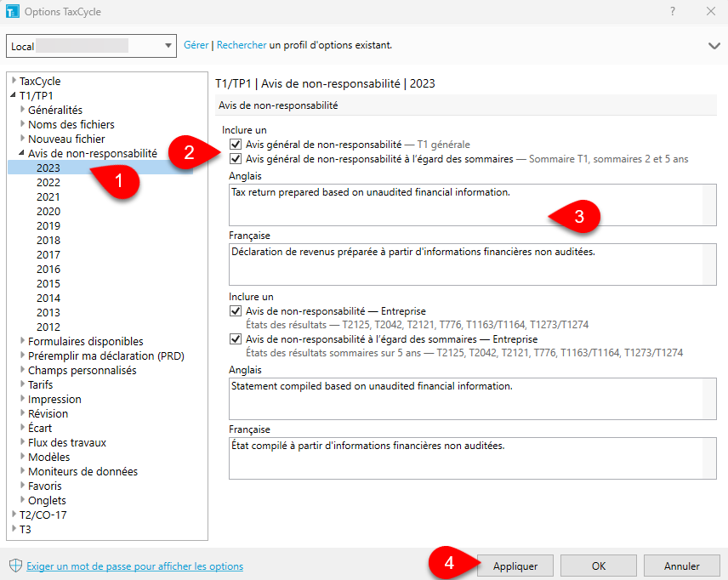Image resolution: width=728 pixels, height=580 pixels.
Task: Click the Appliquer button
Action: point(515,566)
